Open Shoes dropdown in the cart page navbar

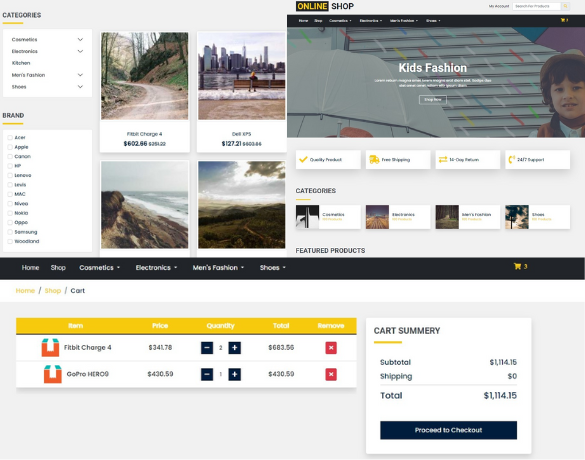(x=272, y=267)
